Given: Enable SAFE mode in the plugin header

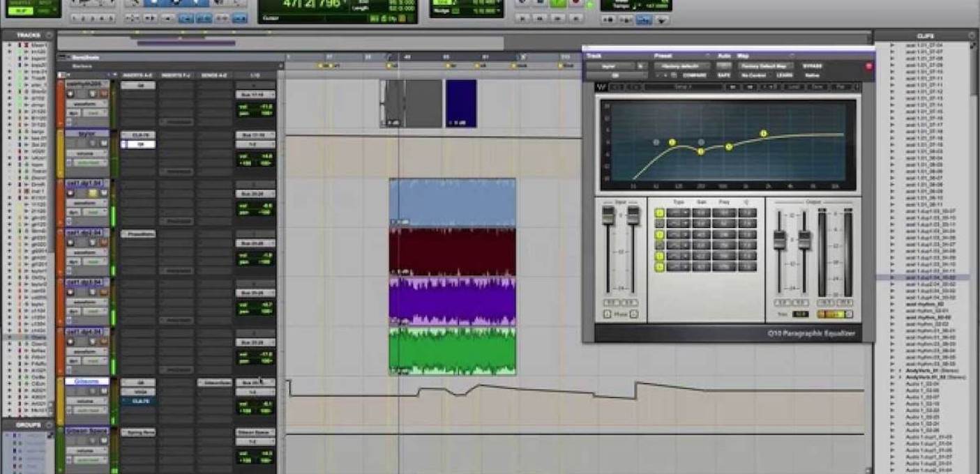Looking at the screenshot, I should tap(725, 75).
